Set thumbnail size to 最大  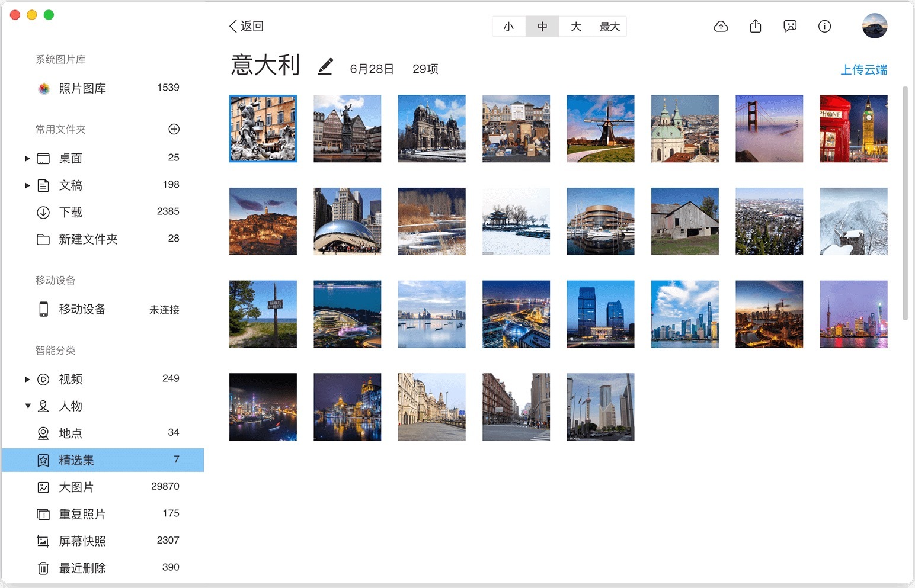pos(609,27)
